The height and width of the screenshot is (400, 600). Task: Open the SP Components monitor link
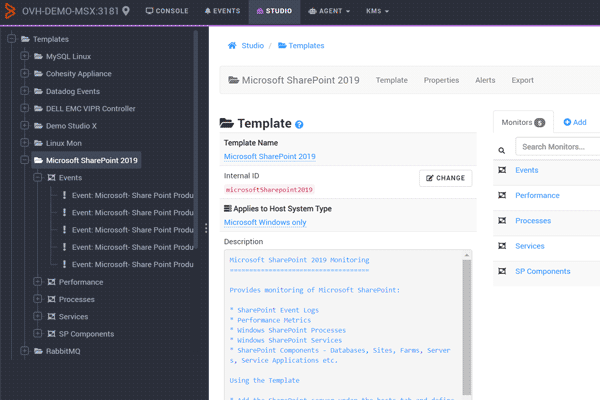click(x=543, y=271)
